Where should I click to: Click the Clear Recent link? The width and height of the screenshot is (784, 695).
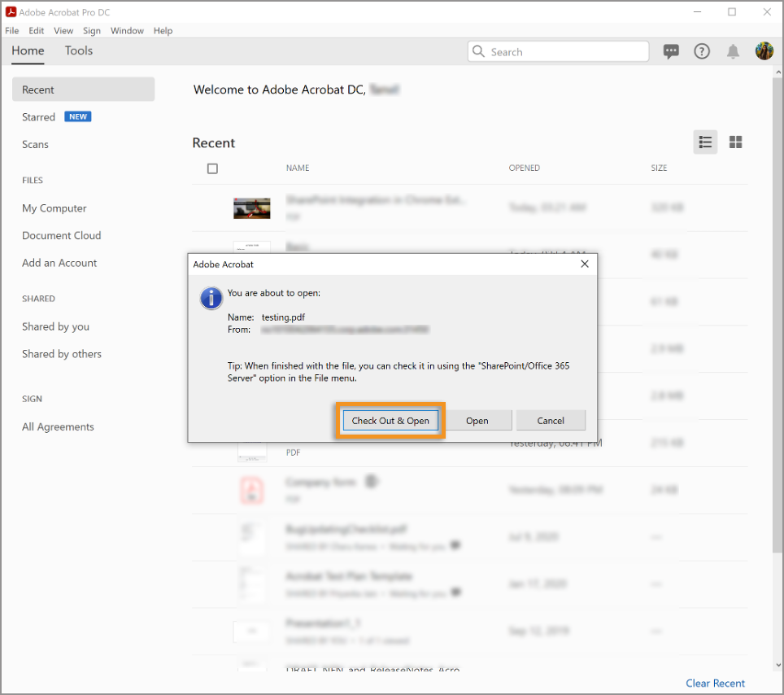715,684
